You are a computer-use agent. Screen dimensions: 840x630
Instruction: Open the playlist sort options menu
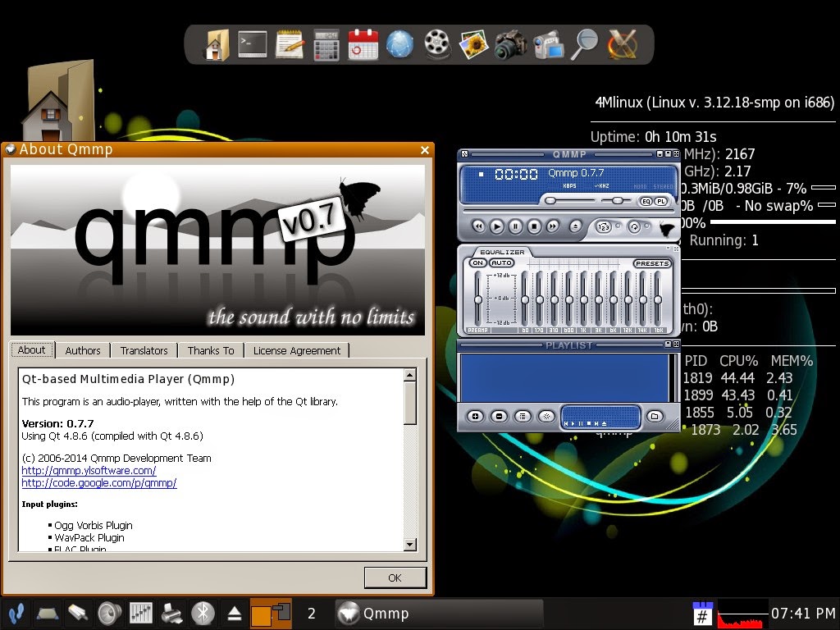coord(547,417)
